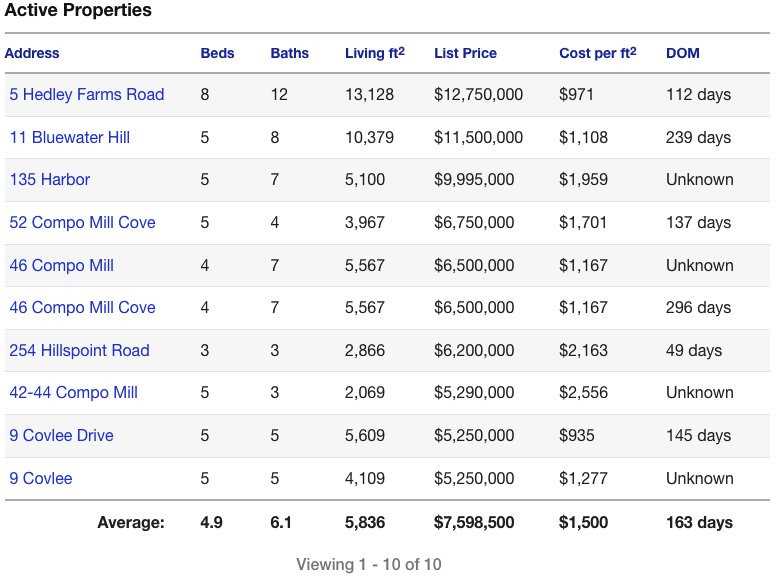Click the 9 Covlee property link
Viewport: 779px width, 577px height.
coord(41,479)
